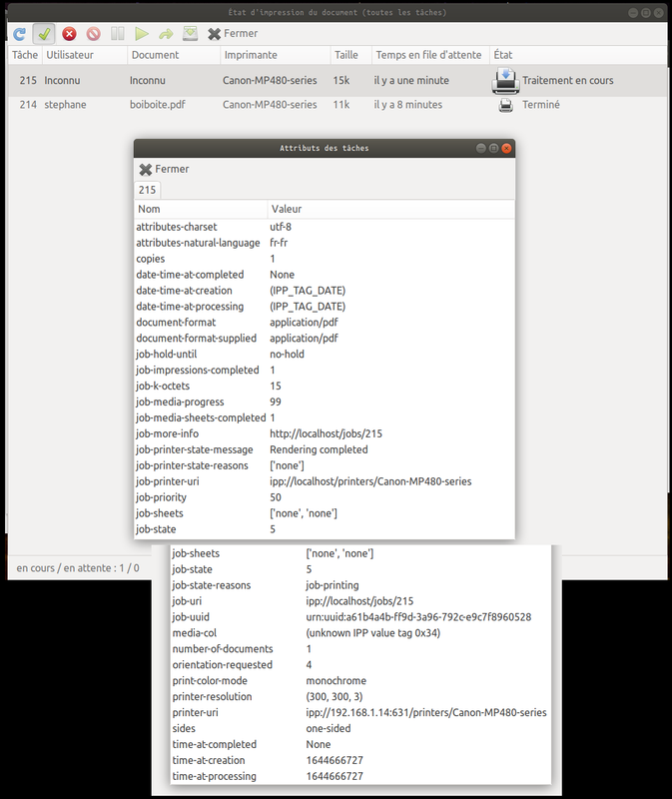The height and width of the screenshot is (799, 672).
Task: Select job-state-reasons row
Action: [x=360, y=585]
